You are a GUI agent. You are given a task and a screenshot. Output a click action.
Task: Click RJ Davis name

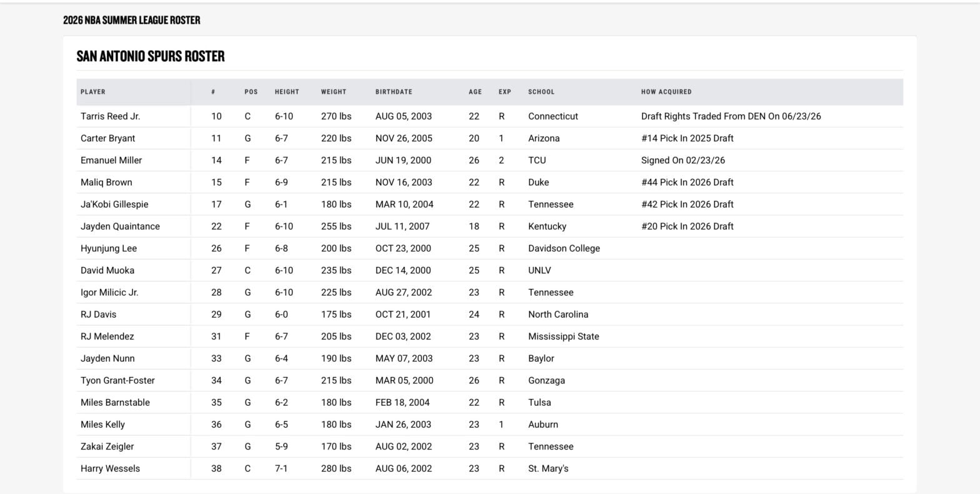pos(98,315)
